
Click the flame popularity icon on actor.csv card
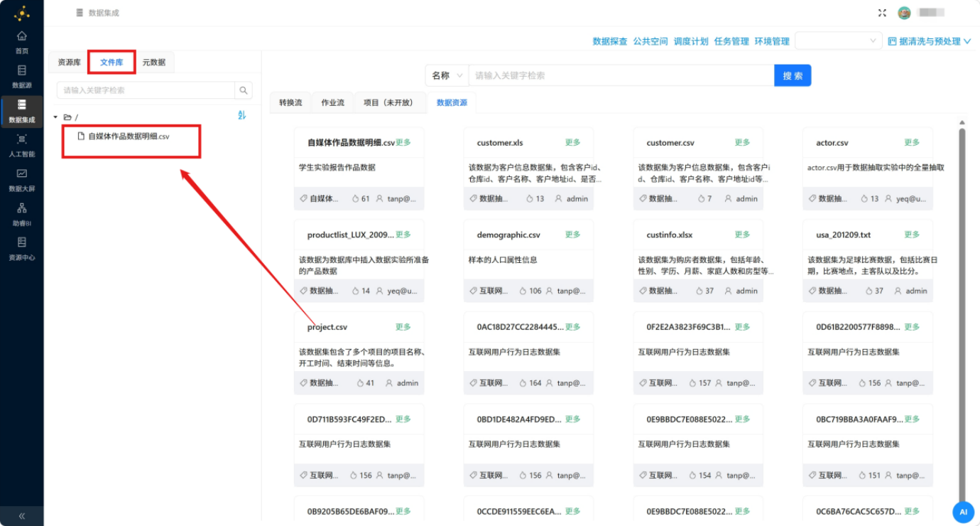(x=864, y=199)
